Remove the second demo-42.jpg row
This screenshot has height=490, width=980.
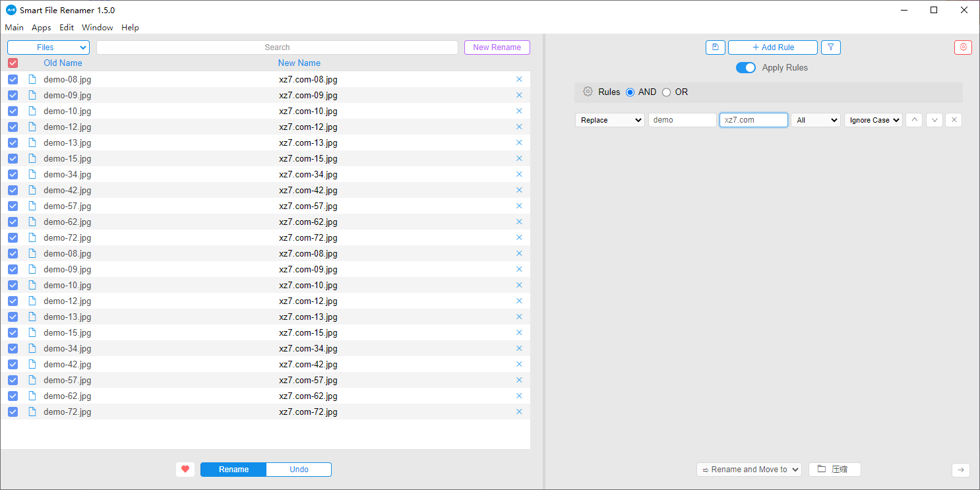[x=519, y=364]
